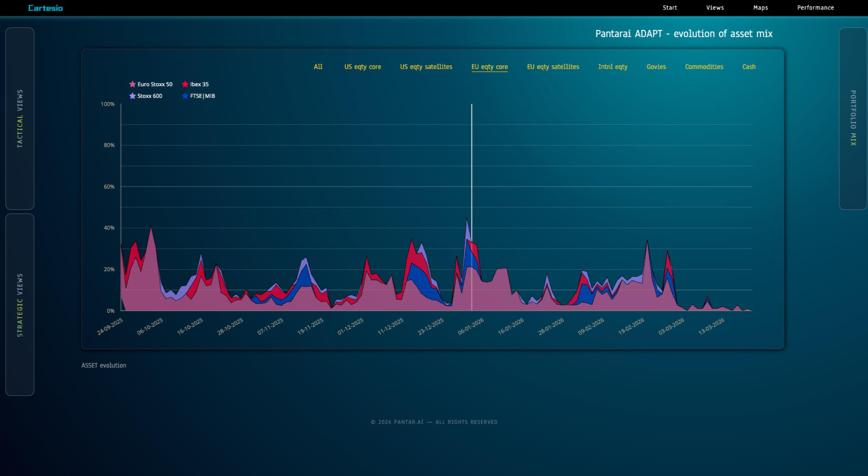The width and height of the screenshot is (868, 476).
Task: Go to the Maps page
Action: (760, 8)
